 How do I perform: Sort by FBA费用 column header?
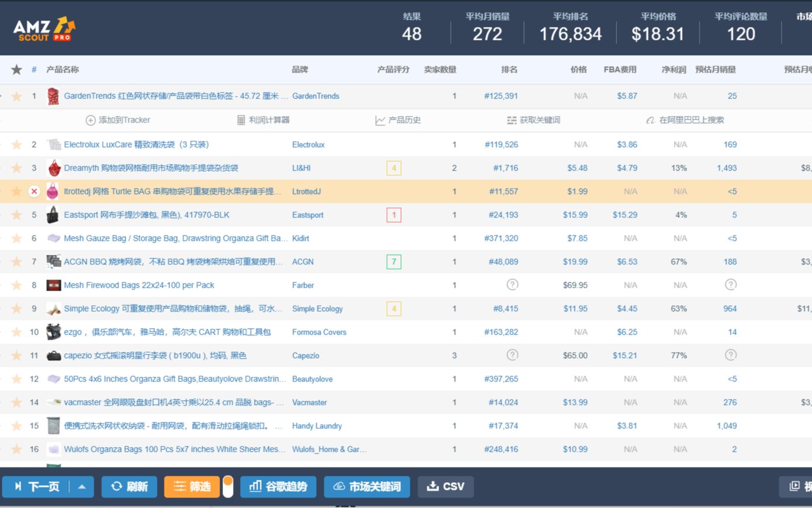(621, 70)
